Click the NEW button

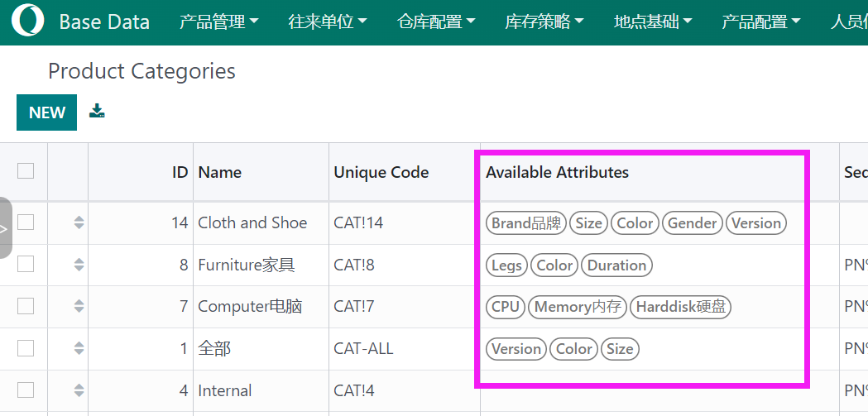(46, 112)
